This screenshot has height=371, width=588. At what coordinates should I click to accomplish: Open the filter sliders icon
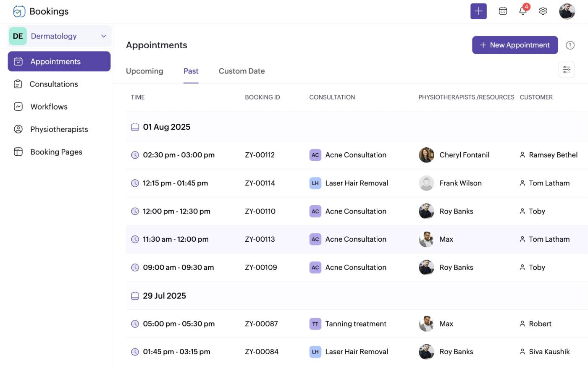point(566,70)
